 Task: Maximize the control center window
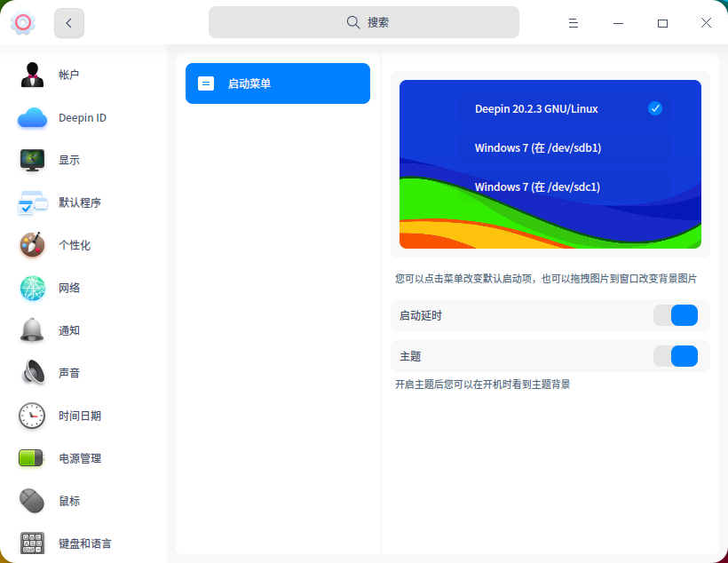(x=662, y=23)
